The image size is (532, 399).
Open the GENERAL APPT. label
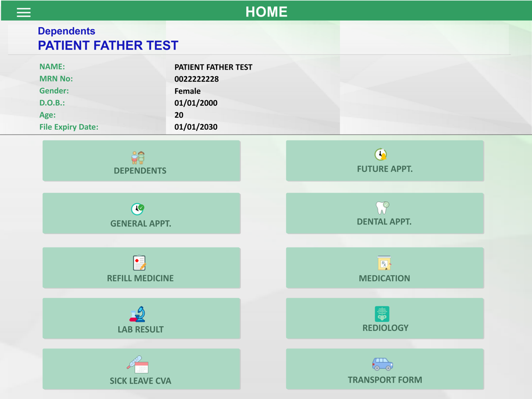coord(141,223)
